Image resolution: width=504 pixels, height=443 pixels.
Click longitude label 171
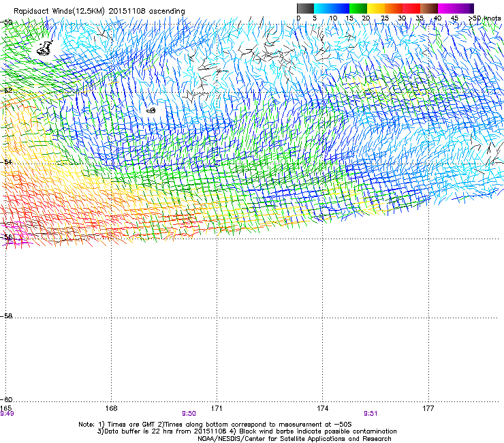217,408
